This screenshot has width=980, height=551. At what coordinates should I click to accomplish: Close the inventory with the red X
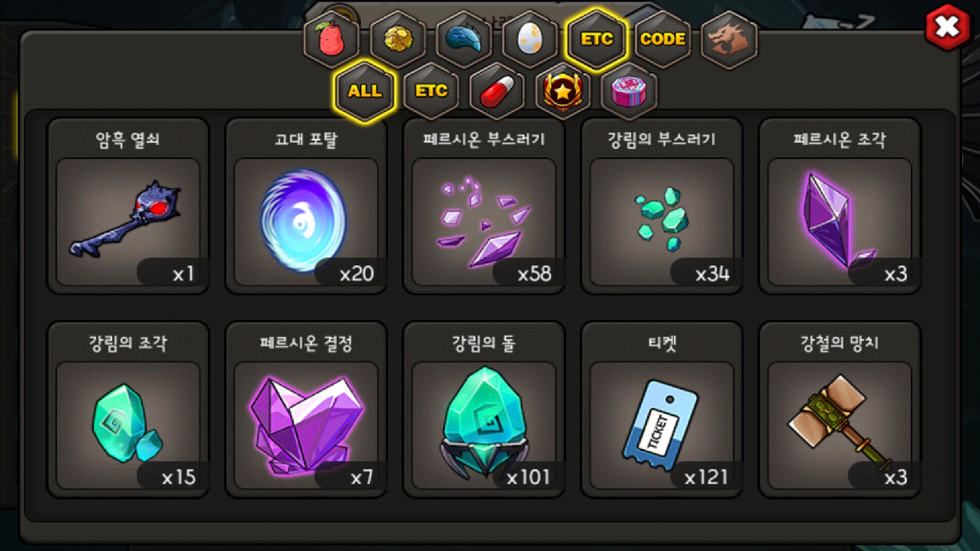tap(947, 27)
